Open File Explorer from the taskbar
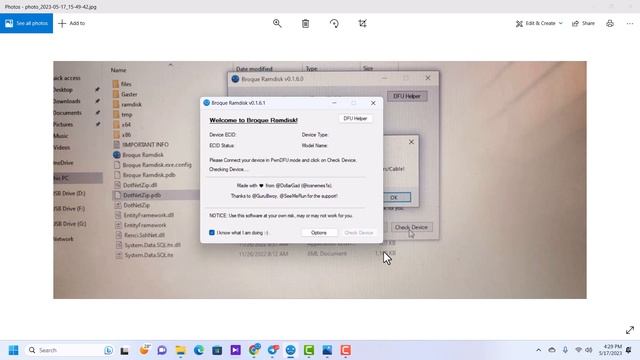640x360 pixels. 180,350
